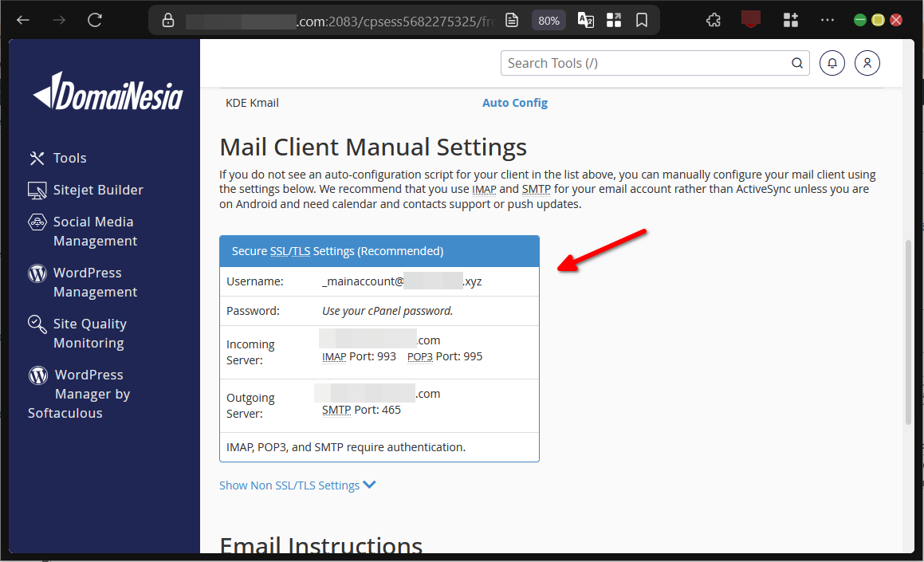This screenshot has height=562, width=924.
Task: Click the bookmark icon in address bar
Action: (x=642, y=19)
